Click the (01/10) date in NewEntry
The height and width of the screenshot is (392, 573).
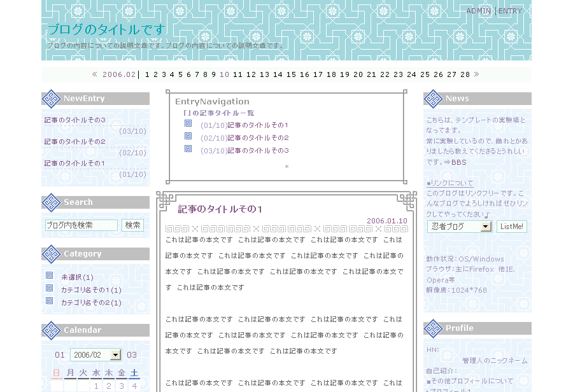(x=132, y=174)
